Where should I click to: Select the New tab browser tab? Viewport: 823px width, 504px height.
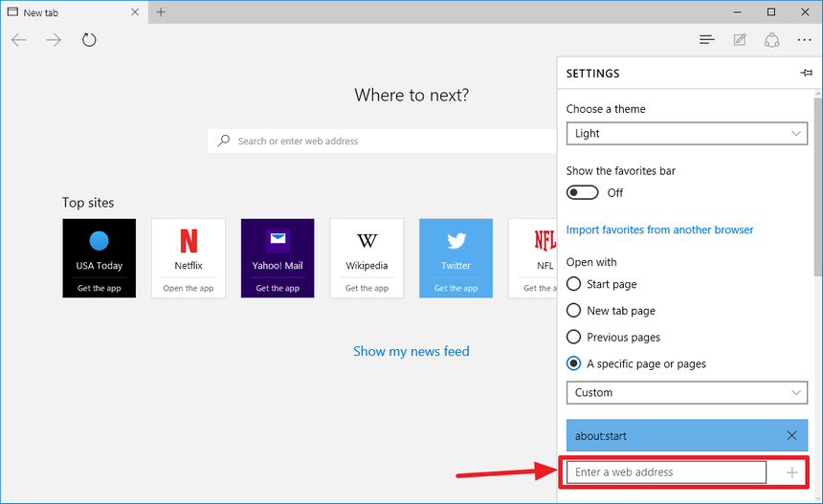[x=74, y=12]
